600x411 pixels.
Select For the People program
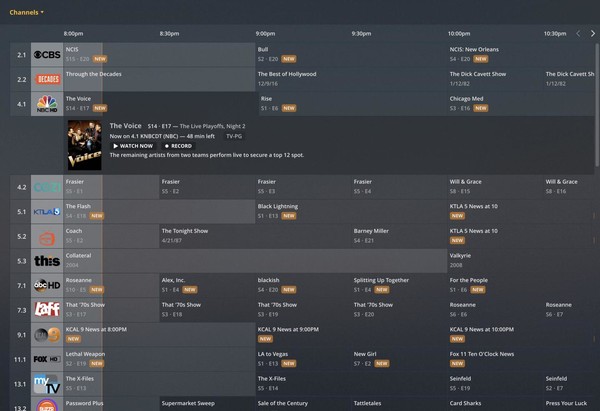[520, 285]
